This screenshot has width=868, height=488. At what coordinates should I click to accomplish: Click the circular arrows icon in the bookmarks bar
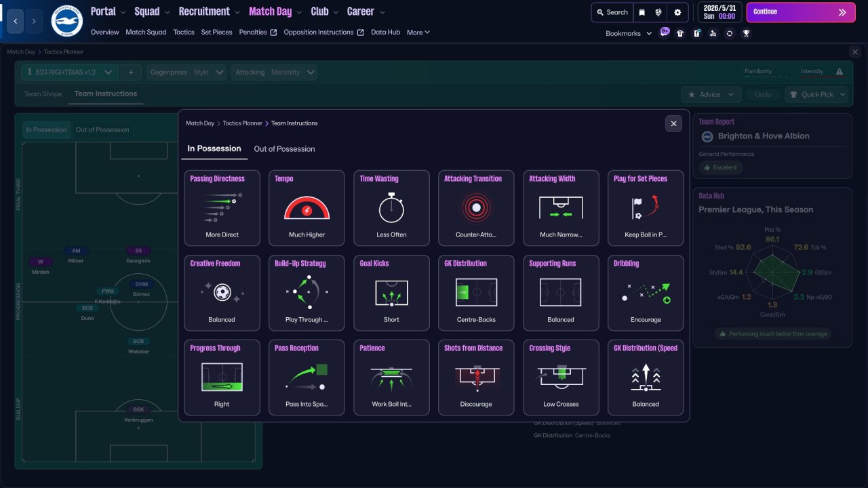pos(730,33)
